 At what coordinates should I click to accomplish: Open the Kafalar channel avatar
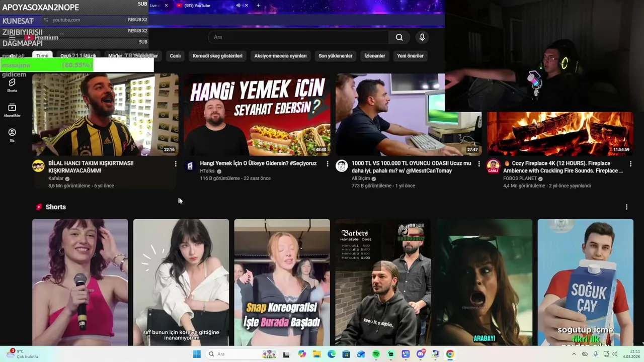(x=38, y=166)
